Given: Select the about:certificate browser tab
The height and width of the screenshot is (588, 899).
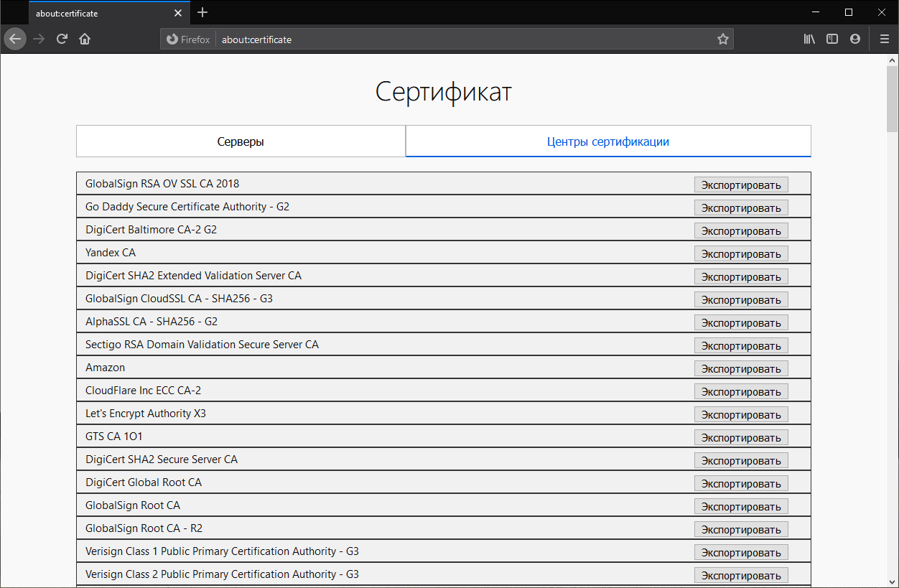Looking at the screenshot, I should (110, 13).
